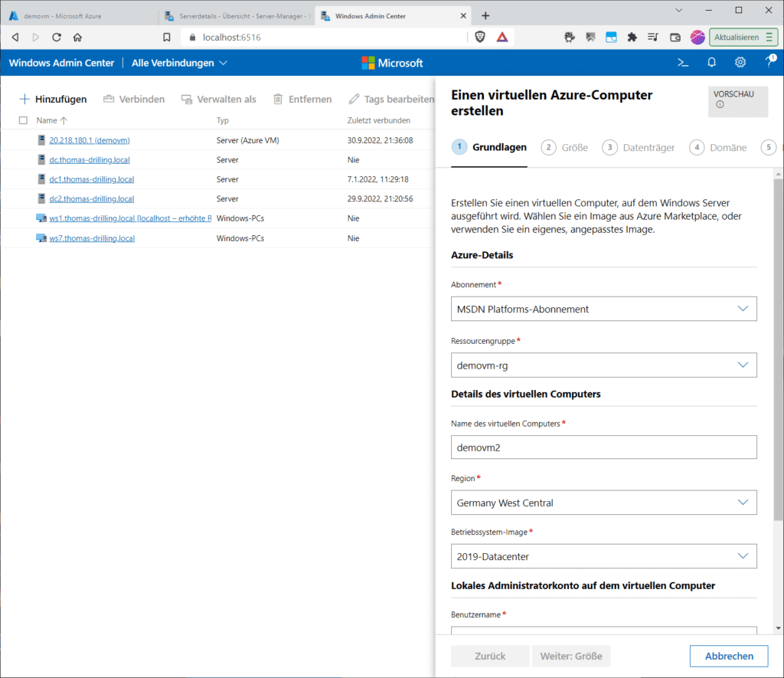Click the Weiter: Größe button
The width and height of the screenshot is (784, 678).
click(x=571, y=656)
